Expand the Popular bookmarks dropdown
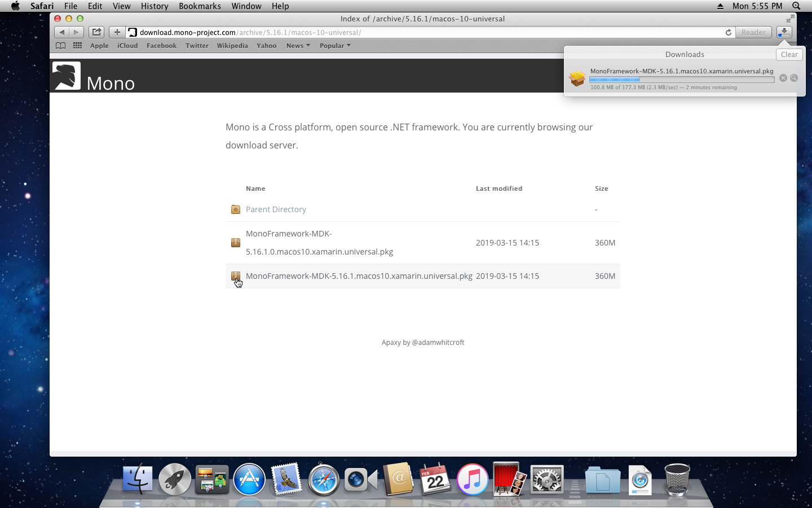 pos(335,46)
